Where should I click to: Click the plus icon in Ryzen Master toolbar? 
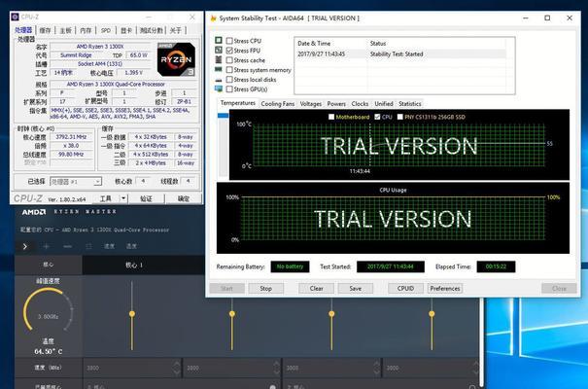coord(46,246)
